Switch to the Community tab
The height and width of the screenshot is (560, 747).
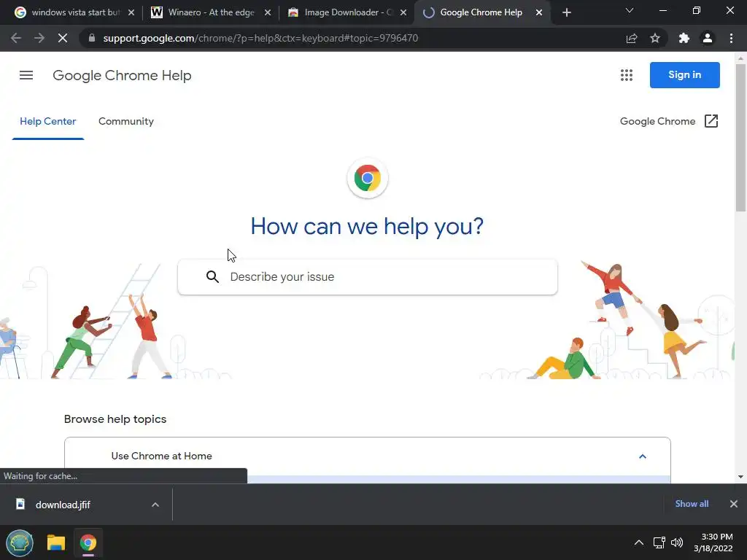[125, 122]
